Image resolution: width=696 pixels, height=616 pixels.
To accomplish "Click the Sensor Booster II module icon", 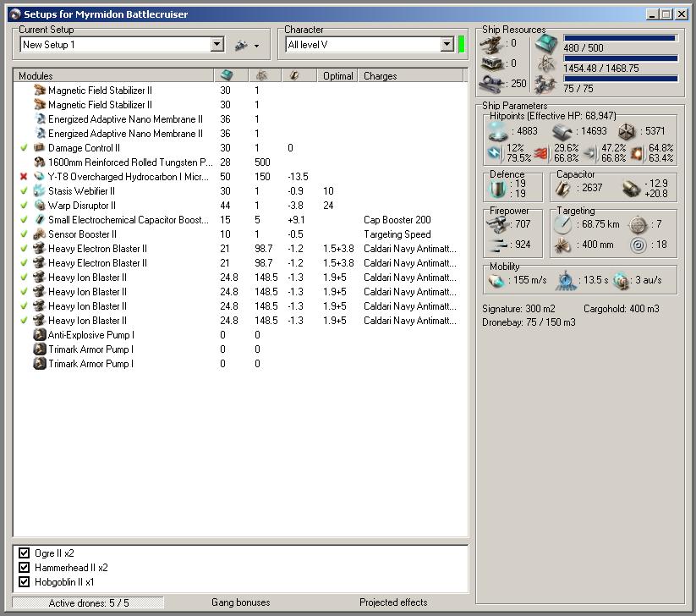I will [39, 234].
